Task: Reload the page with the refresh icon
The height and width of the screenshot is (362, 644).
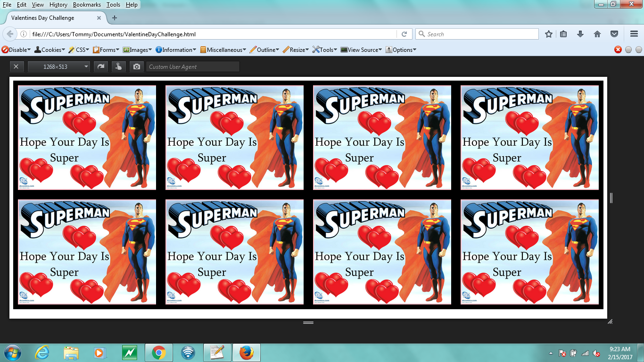Action: (404, 34)
